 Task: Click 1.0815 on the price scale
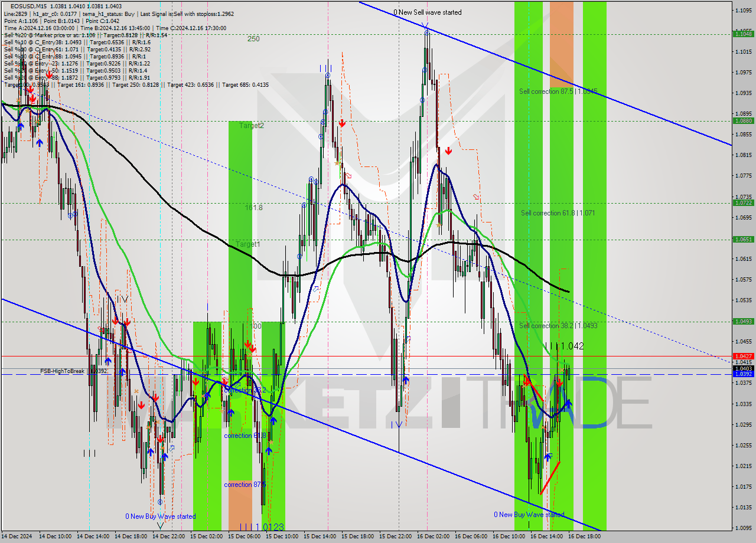(743, 155)
